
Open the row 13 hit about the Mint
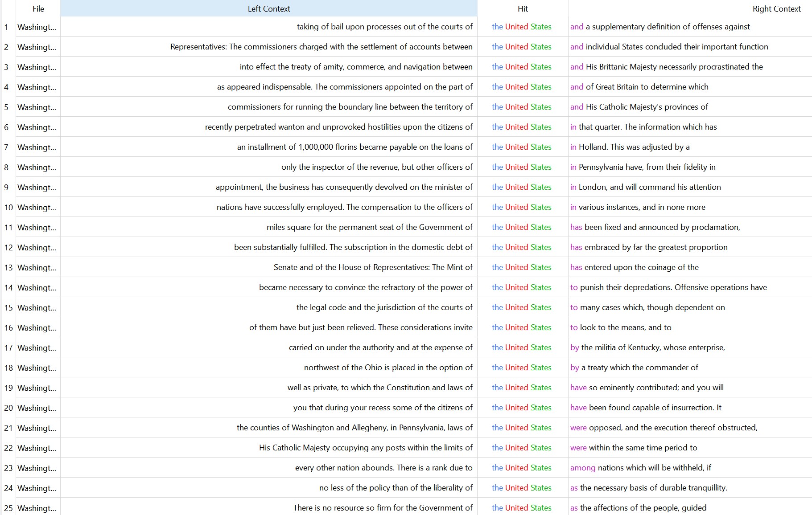tap(521, 267)
